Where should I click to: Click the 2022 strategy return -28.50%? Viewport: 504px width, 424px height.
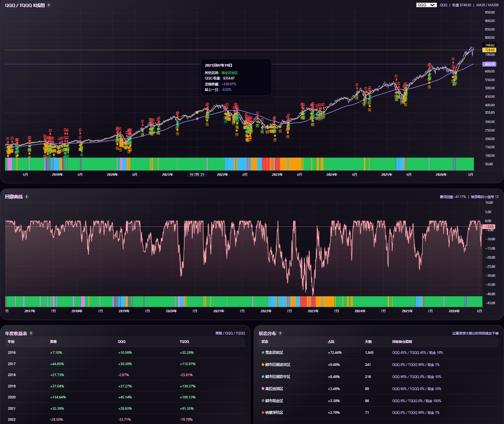pyautogui.click(x=56, y=420)
